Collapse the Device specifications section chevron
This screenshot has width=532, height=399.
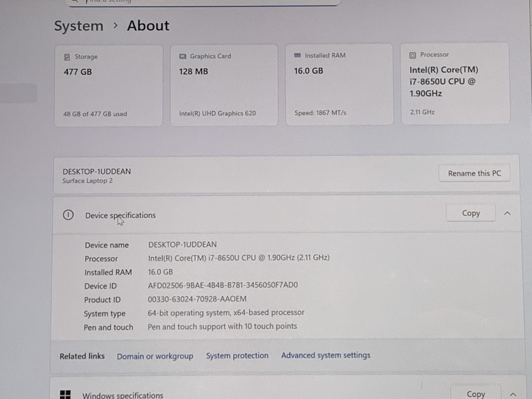[x=507, y=213]
